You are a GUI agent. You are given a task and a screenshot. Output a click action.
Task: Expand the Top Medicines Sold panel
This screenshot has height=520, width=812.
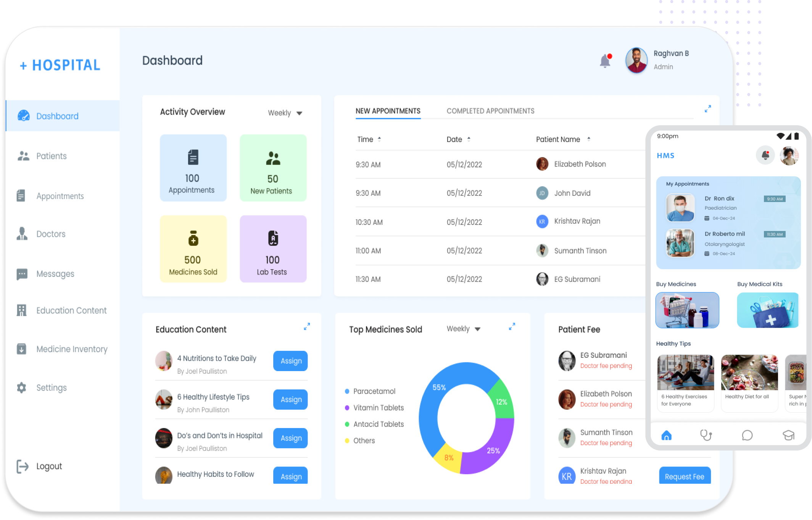pyautogui.click(x=512, y=326)
